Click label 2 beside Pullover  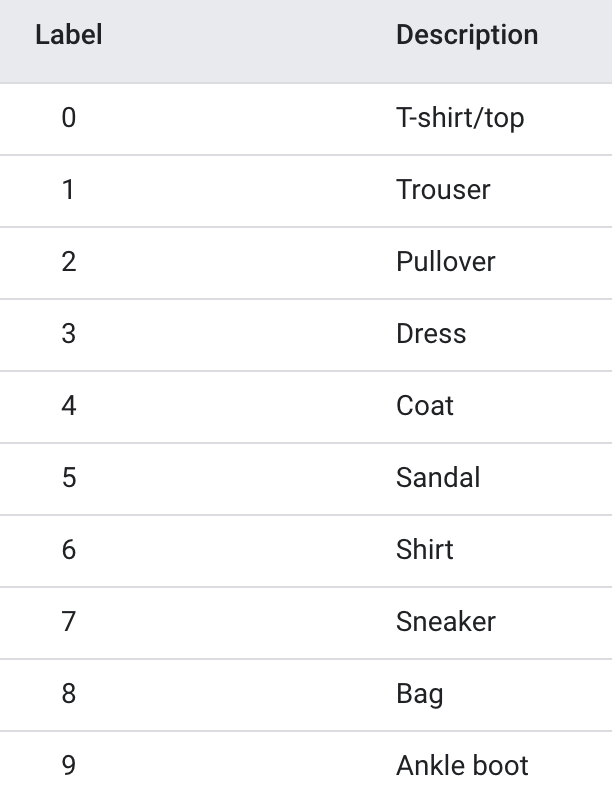coord(68,262)
